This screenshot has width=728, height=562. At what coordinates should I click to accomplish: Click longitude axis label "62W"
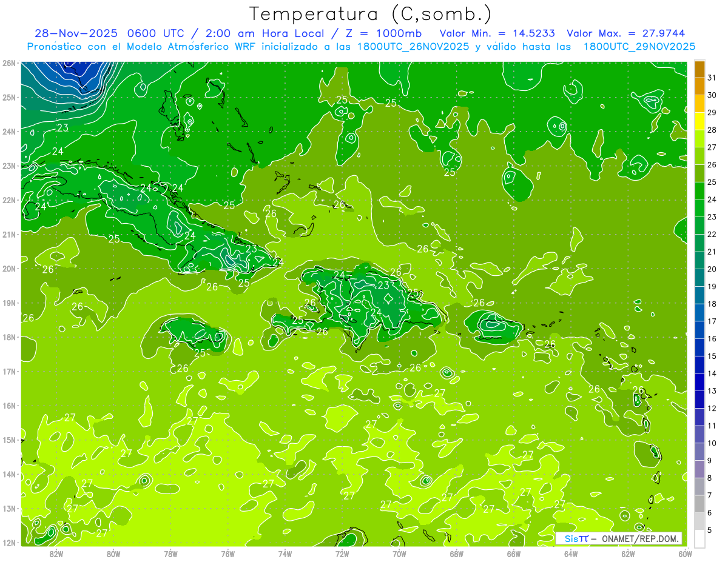click(628, 553)
